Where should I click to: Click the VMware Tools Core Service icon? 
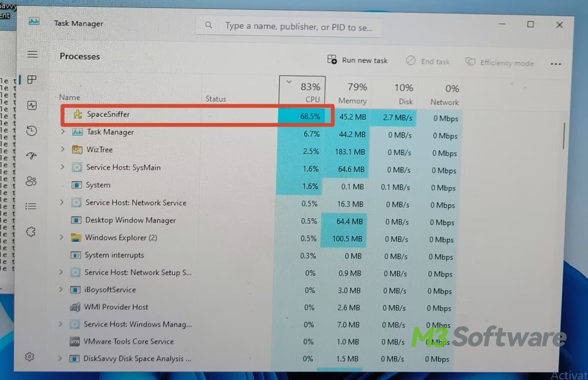click(75, 341)
